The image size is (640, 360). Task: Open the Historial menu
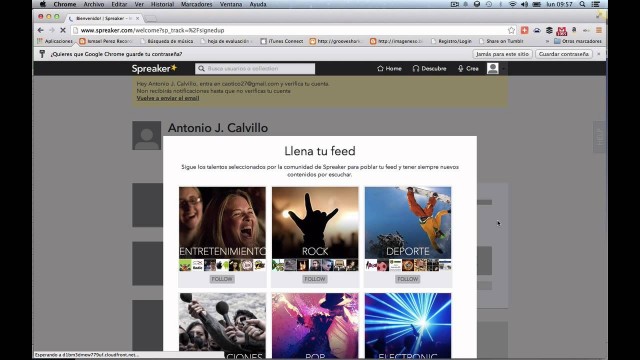162,4
